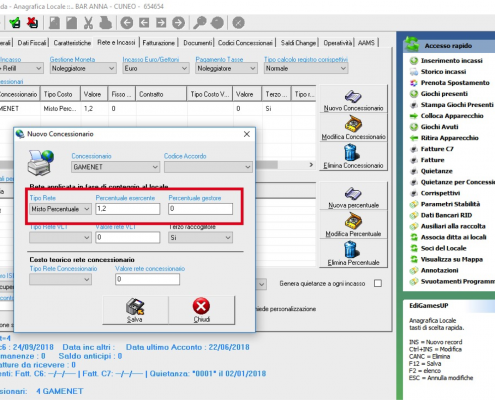The width and height of the screenshot is (495, 400).
Task: Open Quietanze shortcut
Action: 436,171
